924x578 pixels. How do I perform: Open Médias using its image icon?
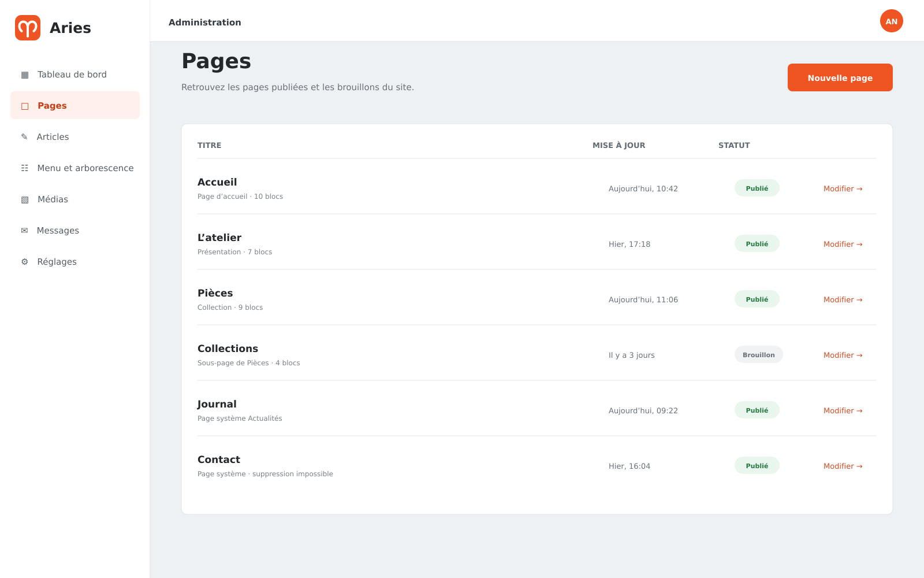click(x=25, y=199)
